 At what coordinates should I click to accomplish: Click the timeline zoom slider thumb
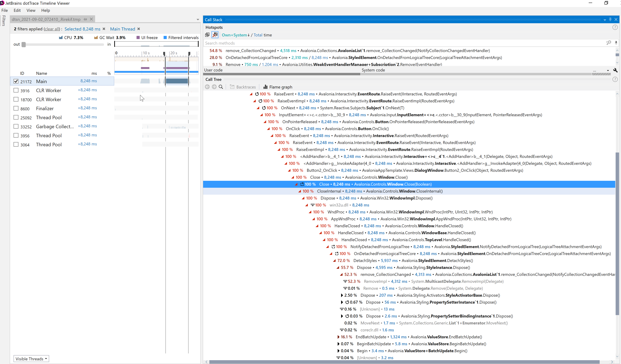point(24,45)
